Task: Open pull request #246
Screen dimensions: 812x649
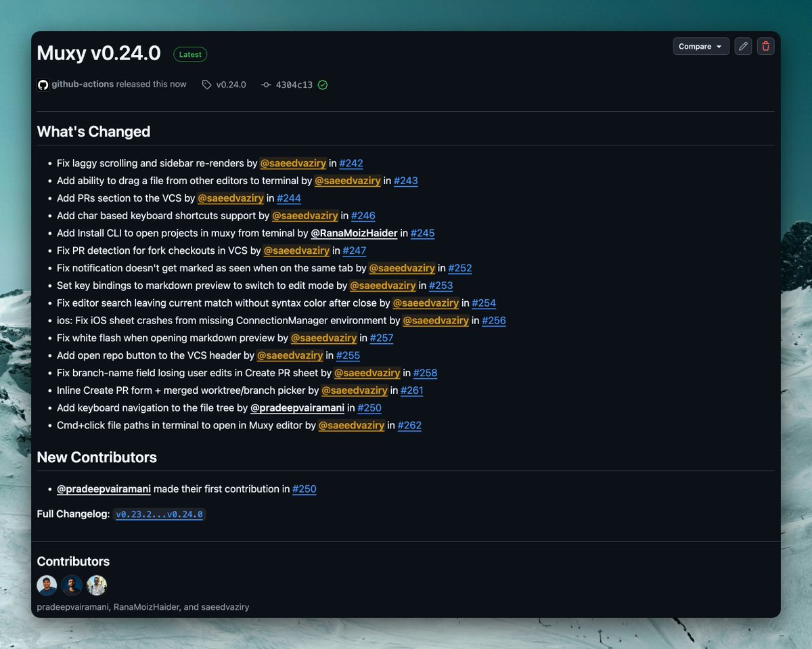Action: (363, 216)
